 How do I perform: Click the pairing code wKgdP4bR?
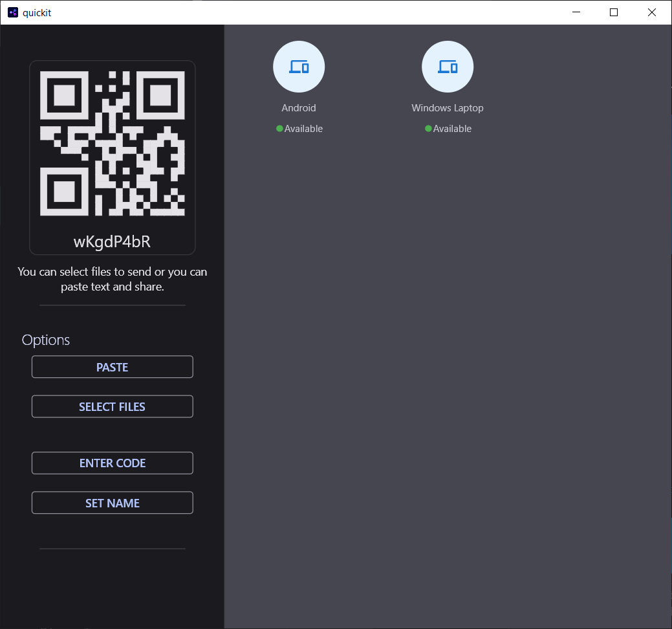[x=113, y=242]
